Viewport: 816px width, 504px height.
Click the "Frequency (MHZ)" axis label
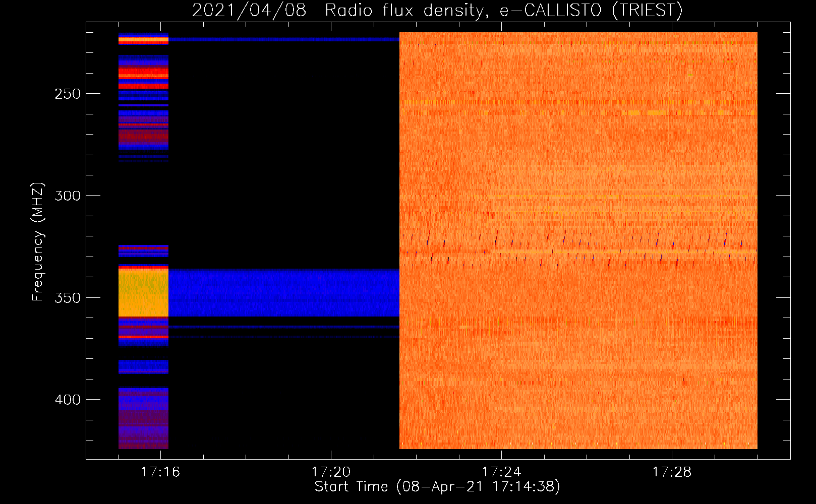pos(38,242)
